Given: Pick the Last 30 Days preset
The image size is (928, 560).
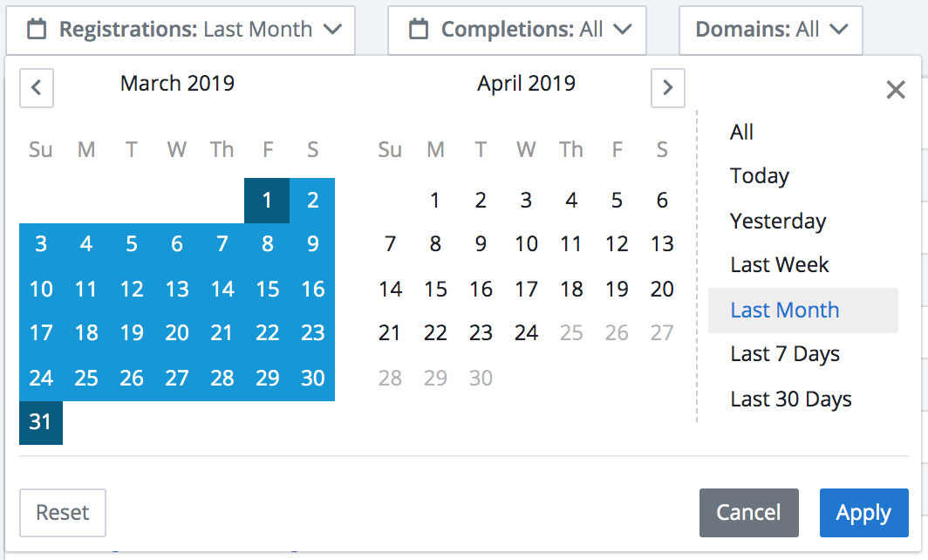Looking at the screenshot, I should coord(791,399).
